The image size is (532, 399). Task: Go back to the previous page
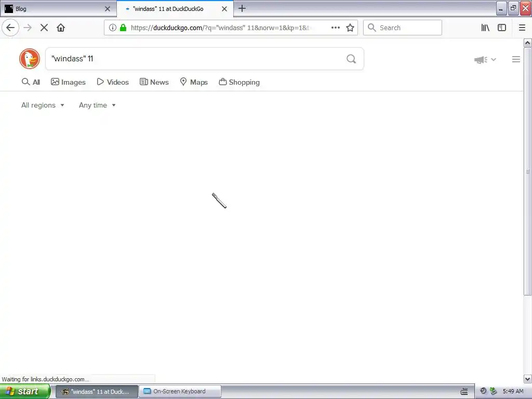(10, 28)
